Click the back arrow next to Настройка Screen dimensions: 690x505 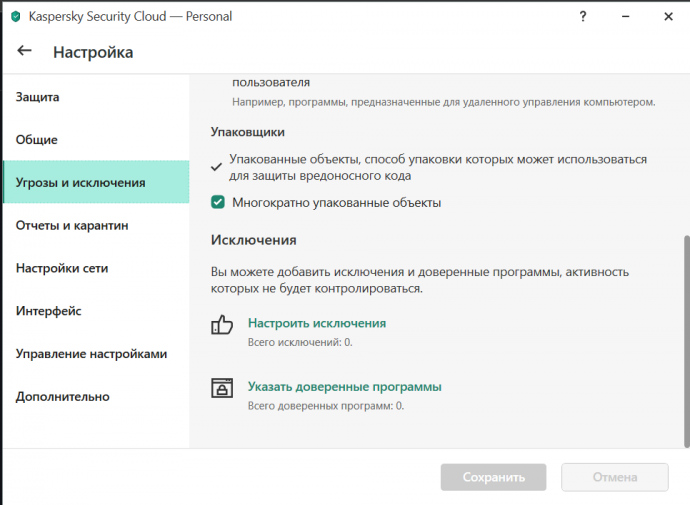pyautogui.click(x=25, y=51)
